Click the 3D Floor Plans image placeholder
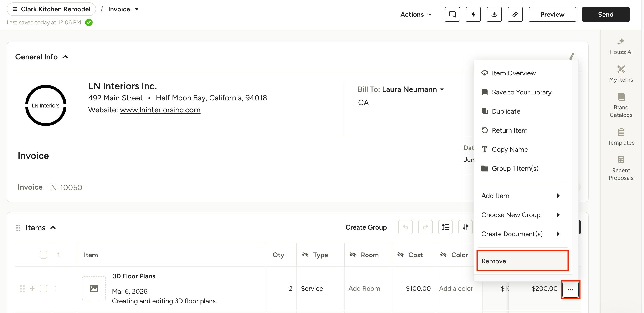Screen dimensions: 644x313 point(94,288)
